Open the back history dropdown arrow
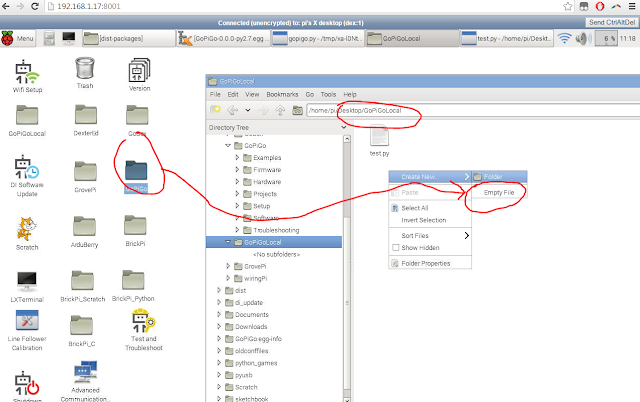Viewport: 640px width, 402px height. pos(248,110)
